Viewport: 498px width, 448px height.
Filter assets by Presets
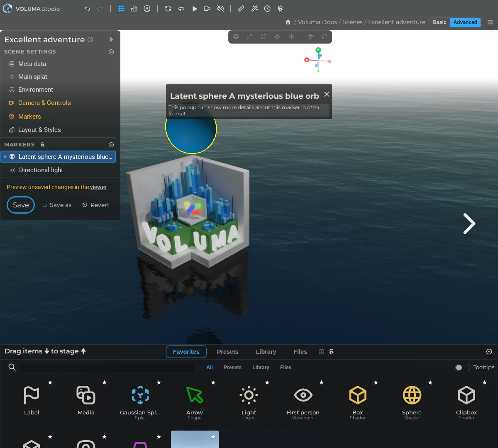(232, 368)
